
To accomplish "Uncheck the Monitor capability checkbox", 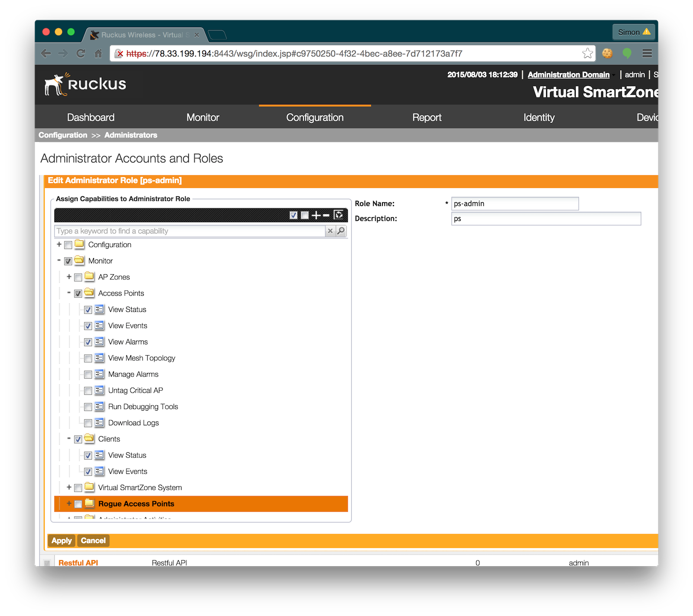I will (68, 261).
